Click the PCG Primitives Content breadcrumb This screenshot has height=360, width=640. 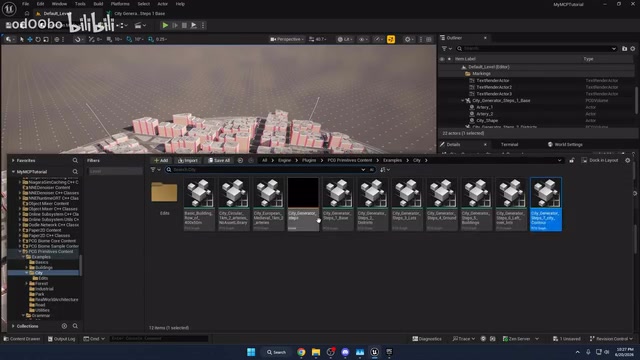pos(349,160)
